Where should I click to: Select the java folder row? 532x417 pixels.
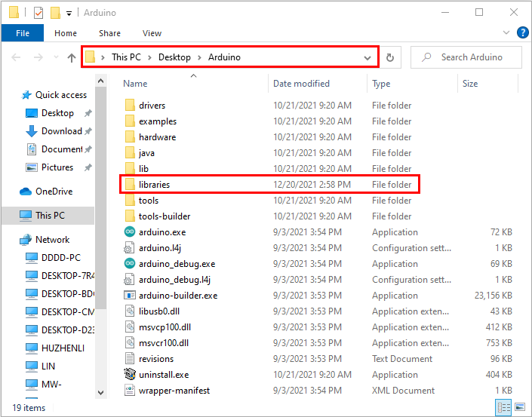point(319,153)
